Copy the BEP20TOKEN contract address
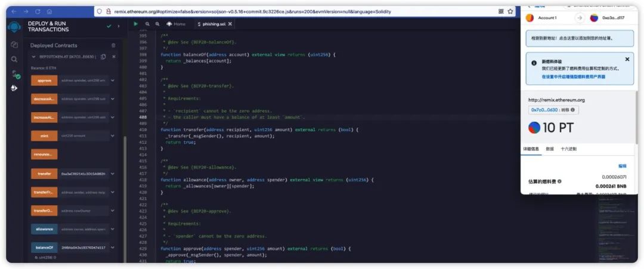 pos(103,57)
